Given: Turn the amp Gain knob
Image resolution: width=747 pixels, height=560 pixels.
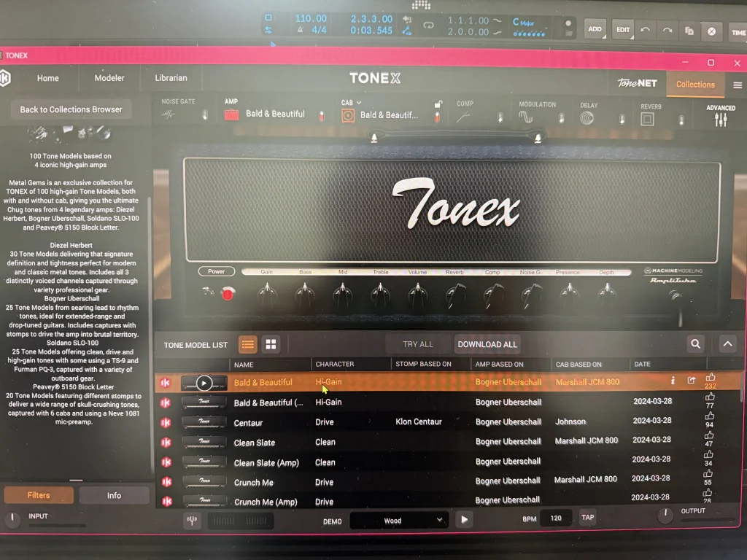Looking at the screenshot, I should coord(267,292).
